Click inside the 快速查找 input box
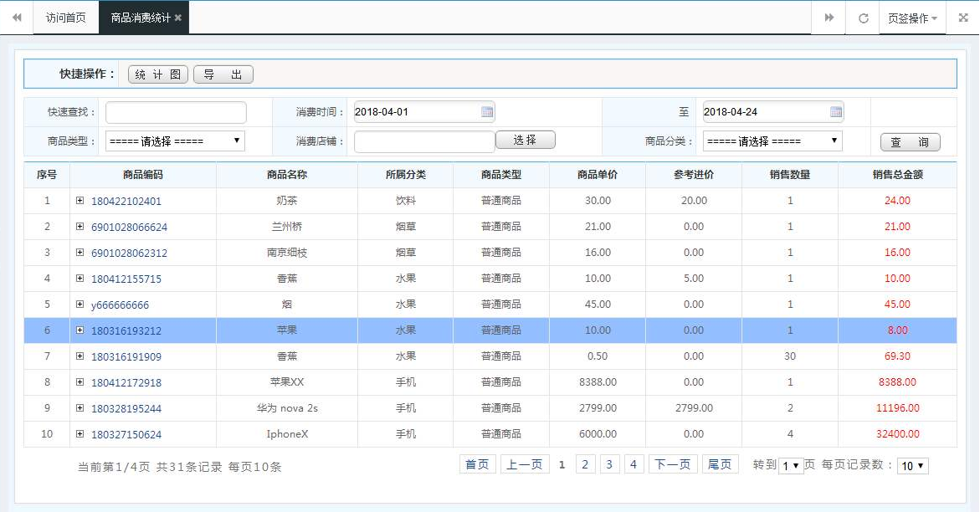The height and width of the screenshot is (512, 980). click(176, 111)
